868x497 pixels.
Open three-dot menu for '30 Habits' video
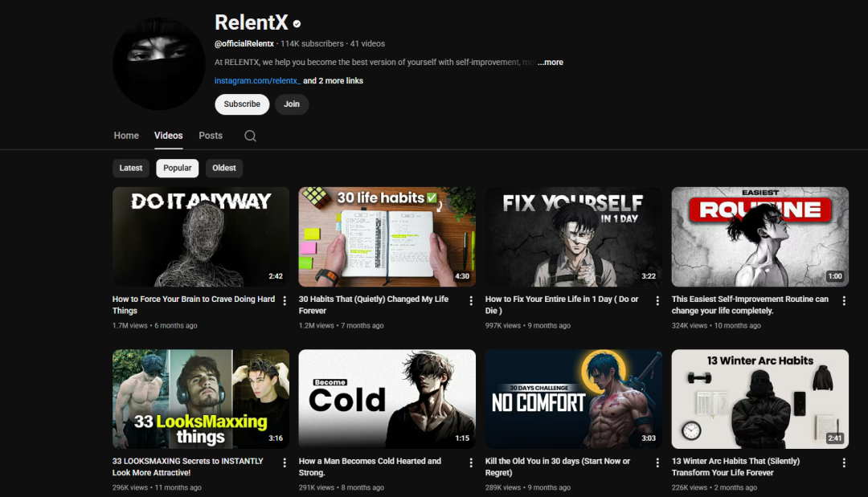pos(471,301)
